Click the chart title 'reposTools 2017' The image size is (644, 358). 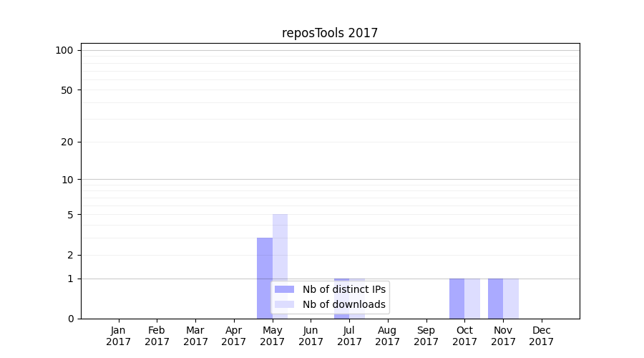(330, 33)
